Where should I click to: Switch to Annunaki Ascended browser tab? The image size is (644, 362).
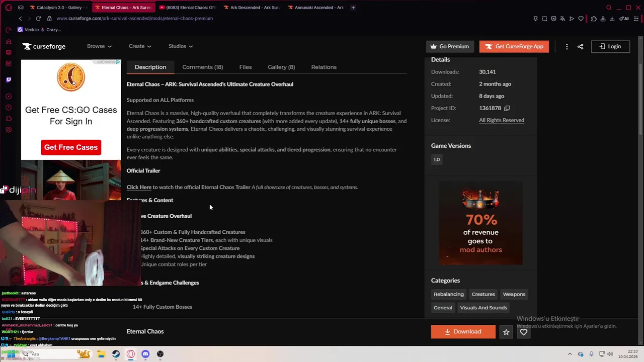click(x=316, y=8)
